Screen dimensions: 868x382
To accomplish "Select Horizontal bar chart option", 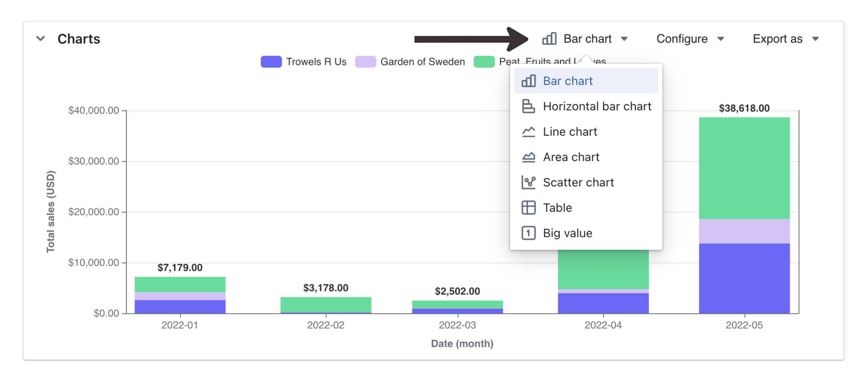I will point(586,106).
